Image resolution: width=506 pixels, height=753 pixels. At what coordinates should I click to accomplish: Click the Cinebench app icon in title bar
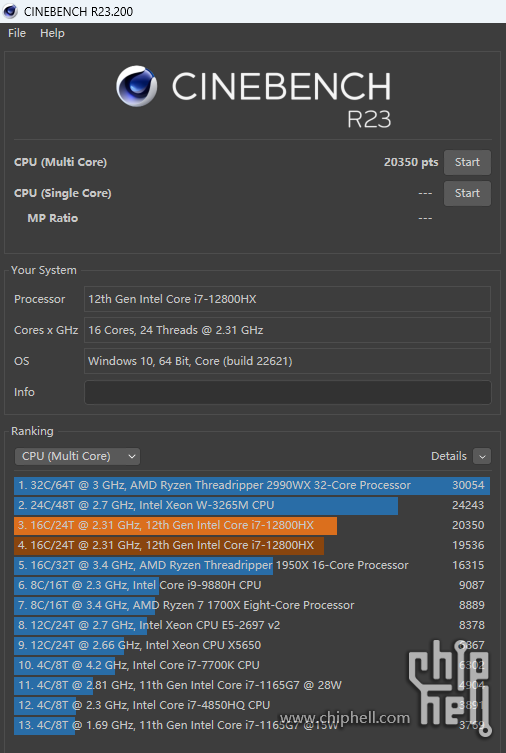click(10, 11)
